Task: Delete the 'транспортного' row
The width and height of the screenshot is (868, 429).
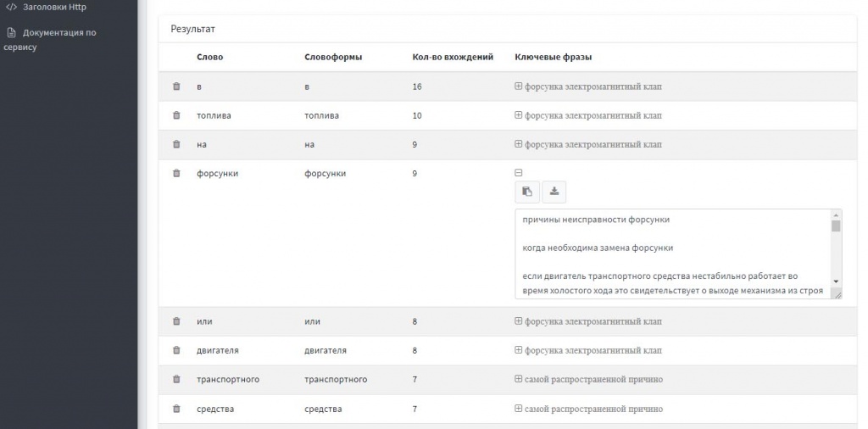Action: 176,379
